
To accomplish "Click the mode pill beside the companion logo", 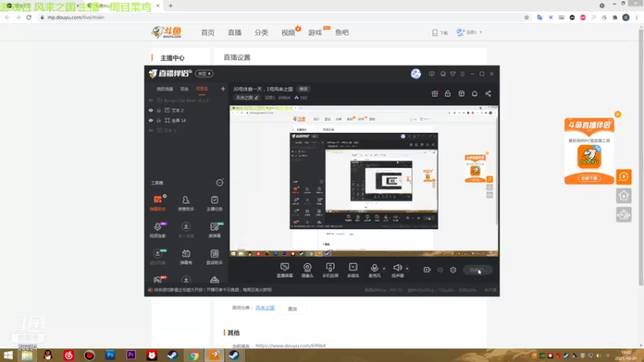I will (204, 73).
